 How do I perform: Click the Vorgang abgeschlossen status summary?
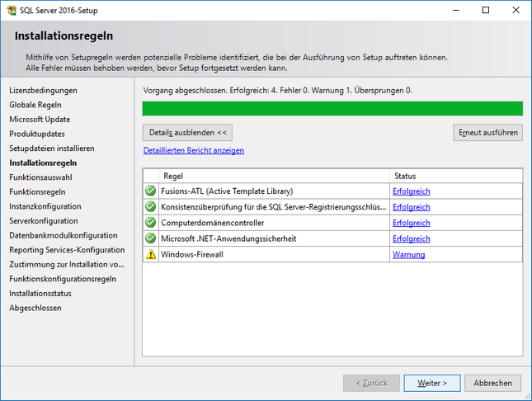click(x=277, y=90)
